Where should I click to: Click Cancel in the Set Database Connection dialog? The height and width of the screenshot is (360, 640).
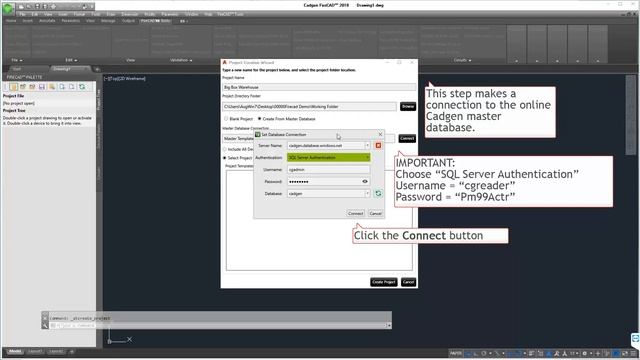click(375, 213)
